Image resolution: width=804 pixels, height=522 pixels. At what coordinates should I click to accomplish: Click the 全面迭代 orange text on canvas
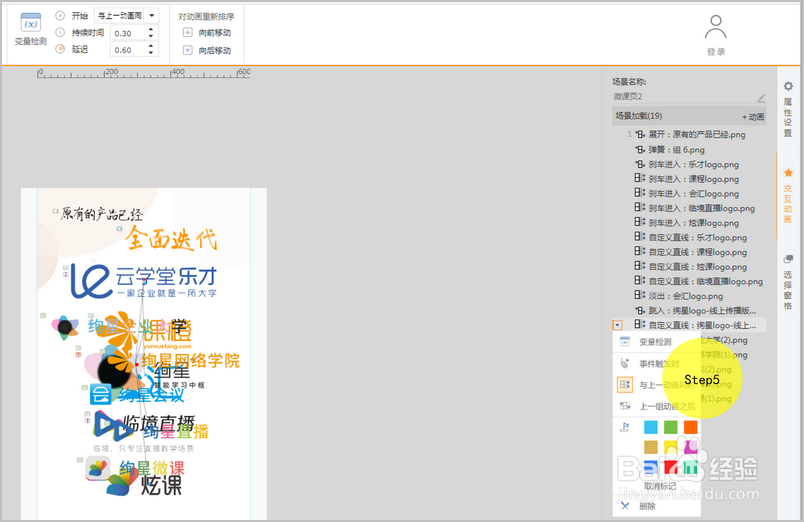171,238
